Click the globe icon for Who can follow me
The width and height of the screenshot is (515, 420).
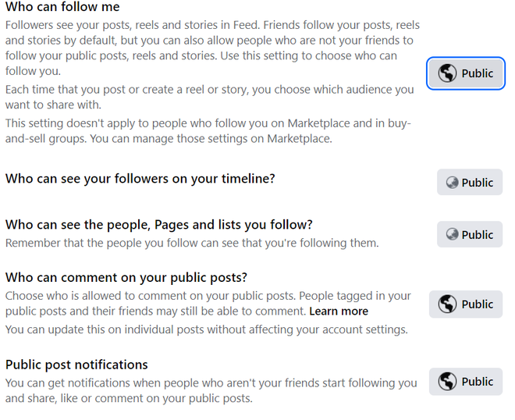pyautogui.click(x=447, y=73)
